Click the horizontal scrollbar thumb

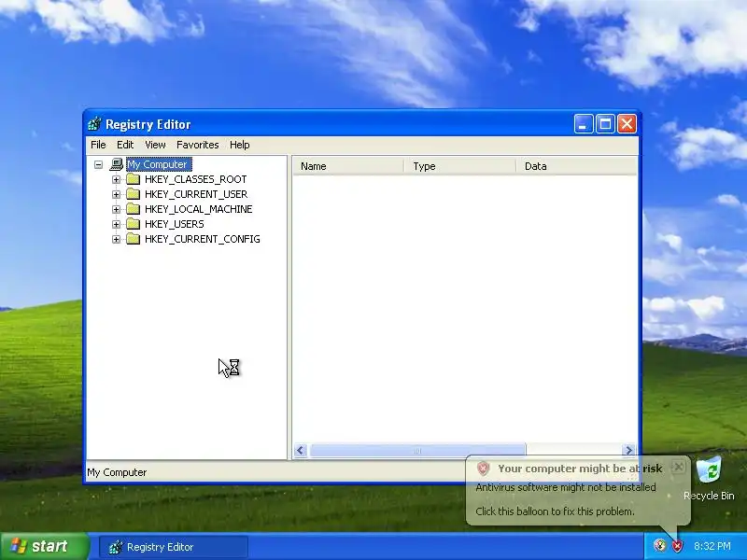pyautogui.click(x=417, y=451)
